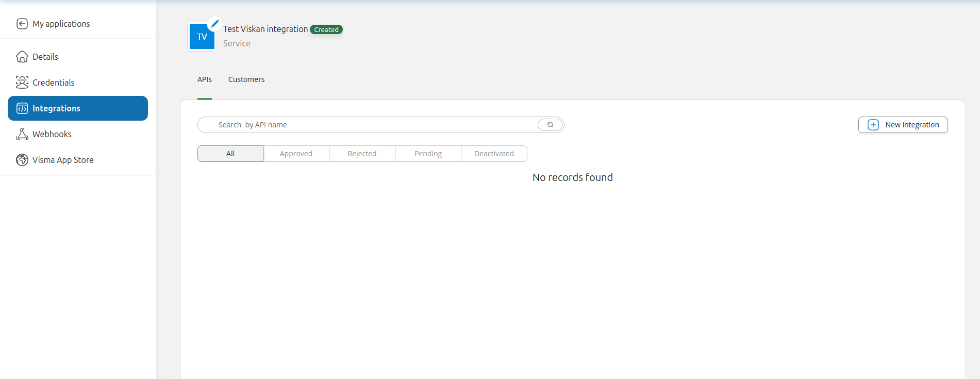Click the Details home icon
This screenshot has width=980, height=379.
pyautogui.click(x=22, y=57)
